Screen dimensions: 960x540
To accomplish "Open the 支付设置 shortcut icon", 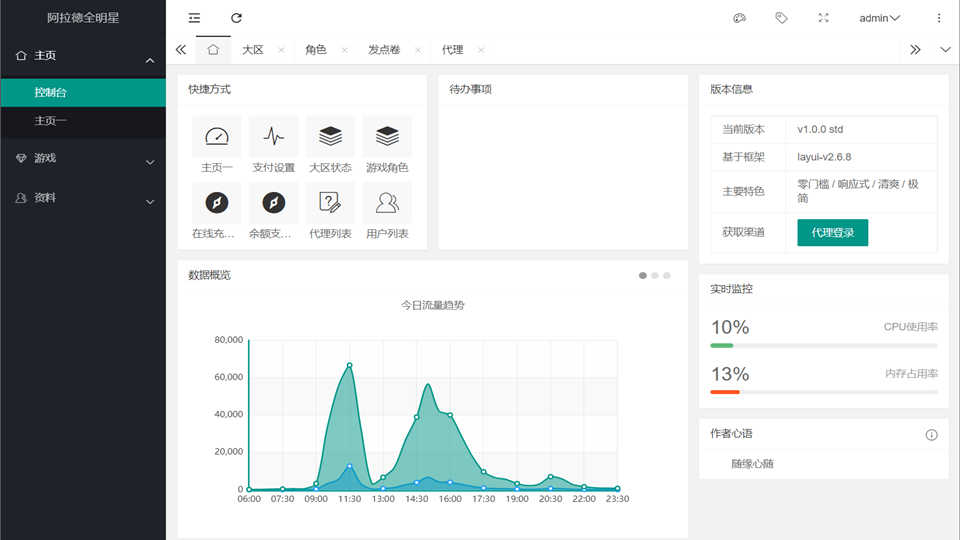I will [x=273, y=137].
